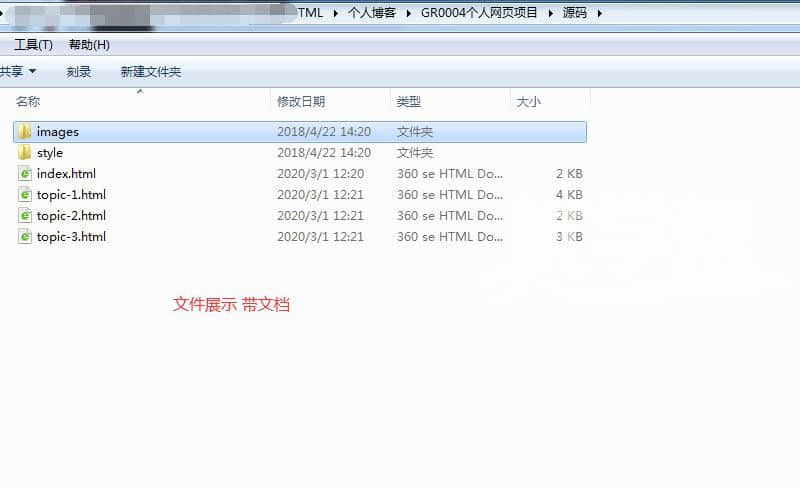Sort files by 类型 column header

[409, 101]
